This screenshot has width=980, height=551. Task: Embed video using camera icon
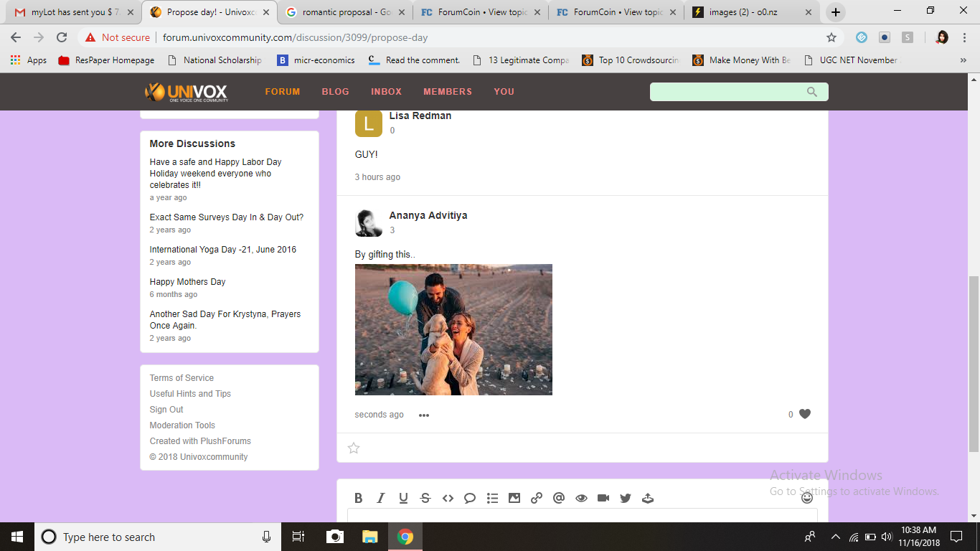coord(603,498)
